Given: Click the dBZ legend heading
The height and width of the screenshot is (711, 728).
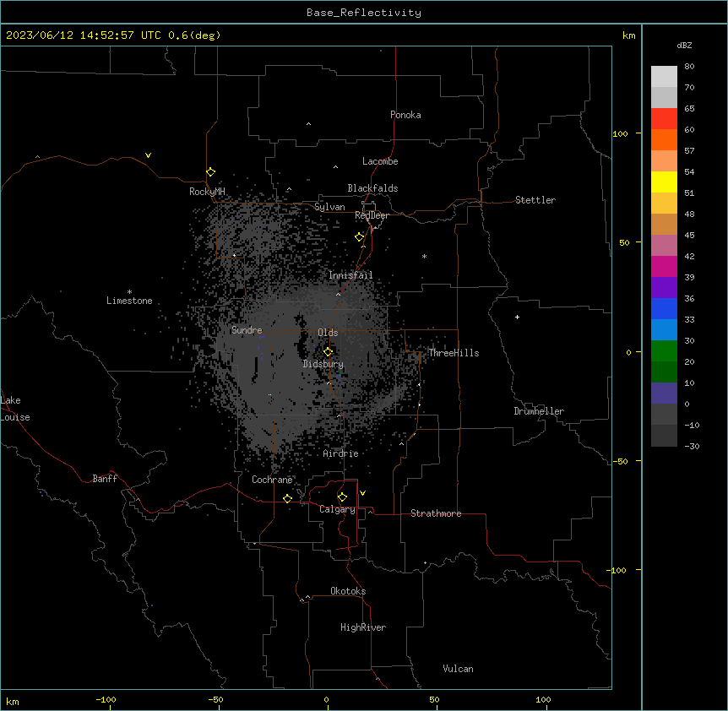Looking at the screenshot, I should (x=684, y=45).
